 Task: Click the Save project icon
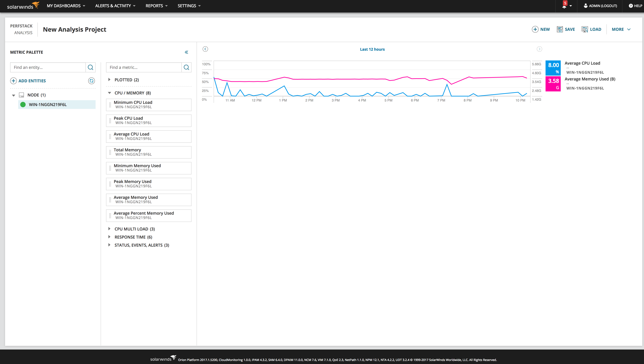pyautogui.click(x=560, y=29)
